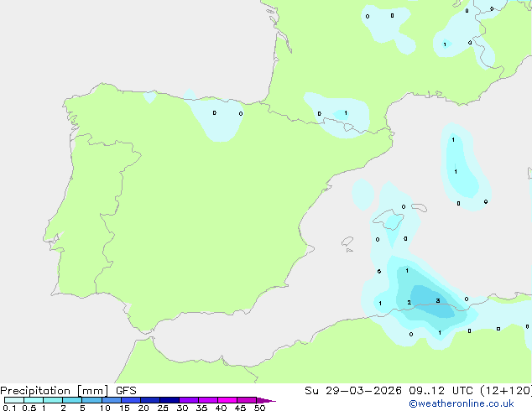Click the legend label '0.1'

pos(9,408)
